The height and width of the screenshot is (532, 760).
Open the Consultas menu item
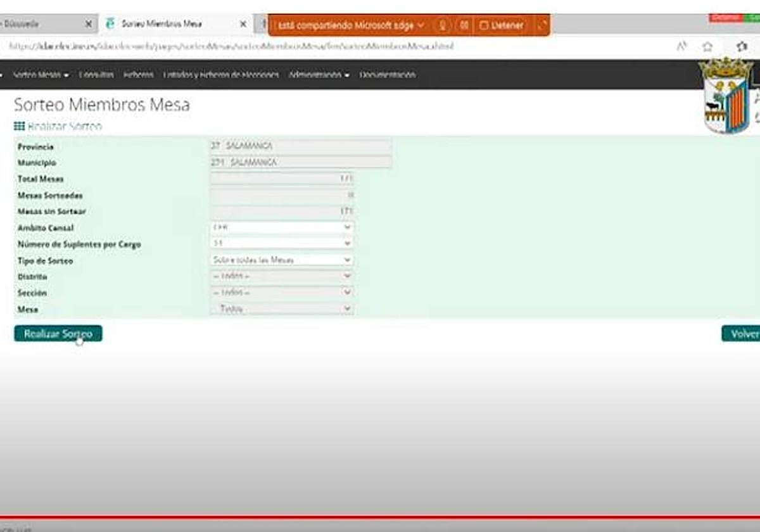click(96, 75)
